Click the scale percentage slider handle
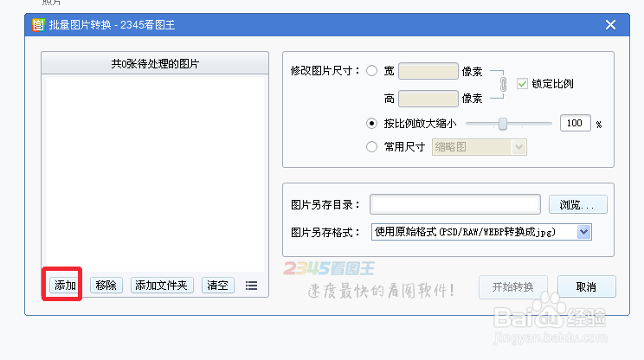 [503, 124]
